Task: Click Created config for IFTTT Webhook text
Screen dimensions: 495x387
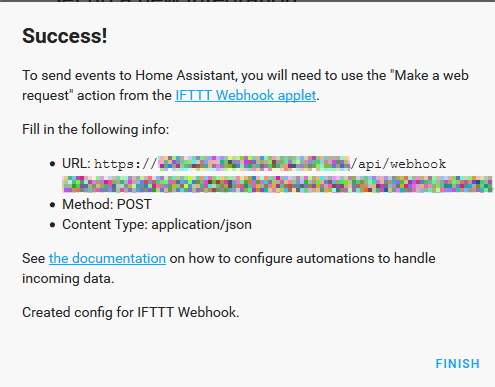Action: click(x=131, y=312)
